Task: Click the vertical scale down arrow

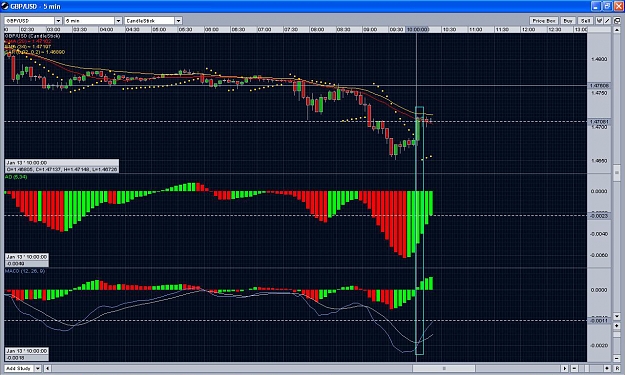Action: click(617, 316)
